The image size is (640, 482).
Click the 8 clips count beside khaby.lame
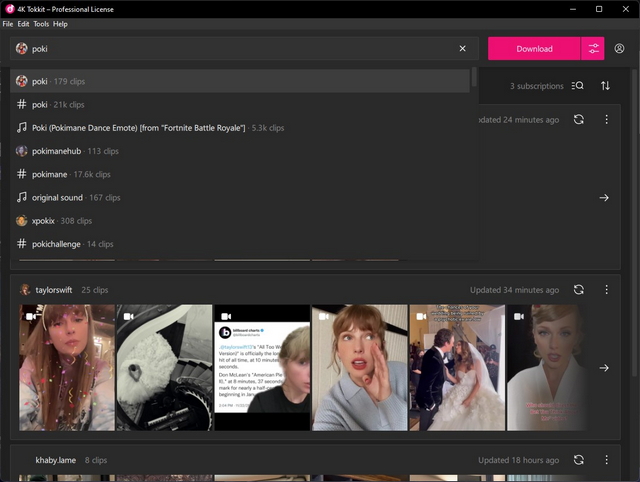click(x=96, y=460)
